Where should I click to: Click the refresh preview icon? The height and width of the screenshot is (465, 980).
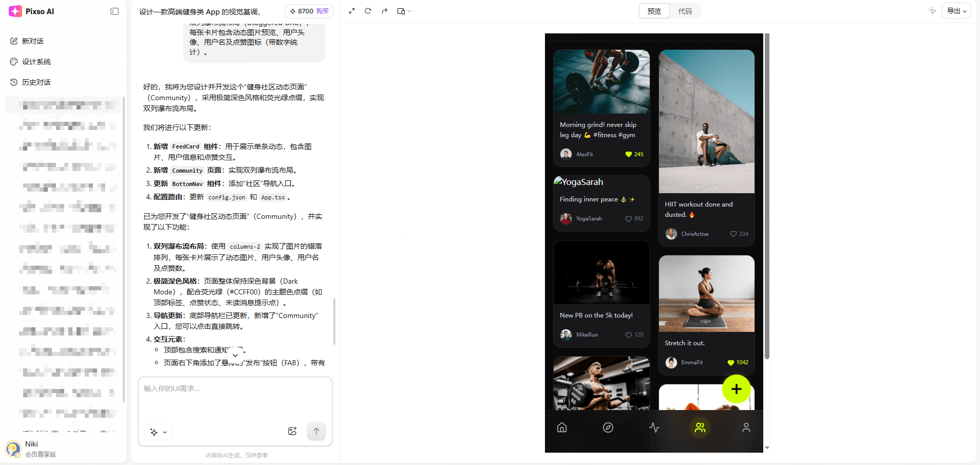click(x=368, y=11)
